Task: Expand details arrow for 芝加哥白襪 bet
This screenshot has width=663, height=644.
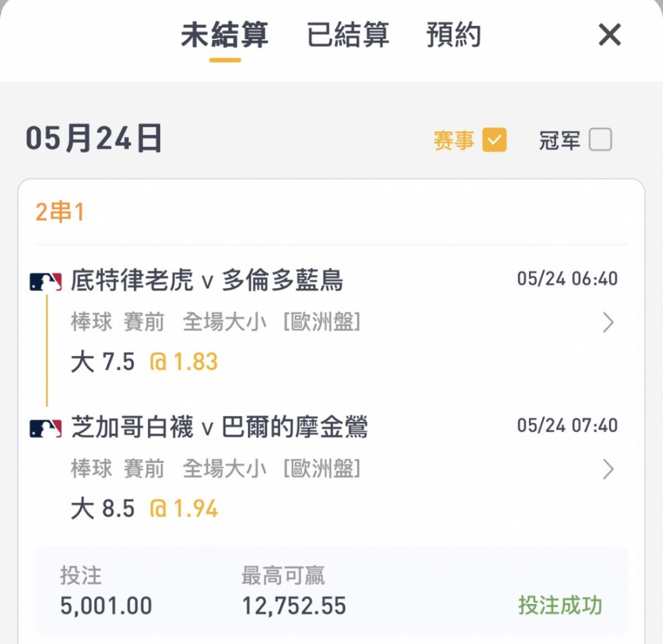Action: tap(608, 469)
